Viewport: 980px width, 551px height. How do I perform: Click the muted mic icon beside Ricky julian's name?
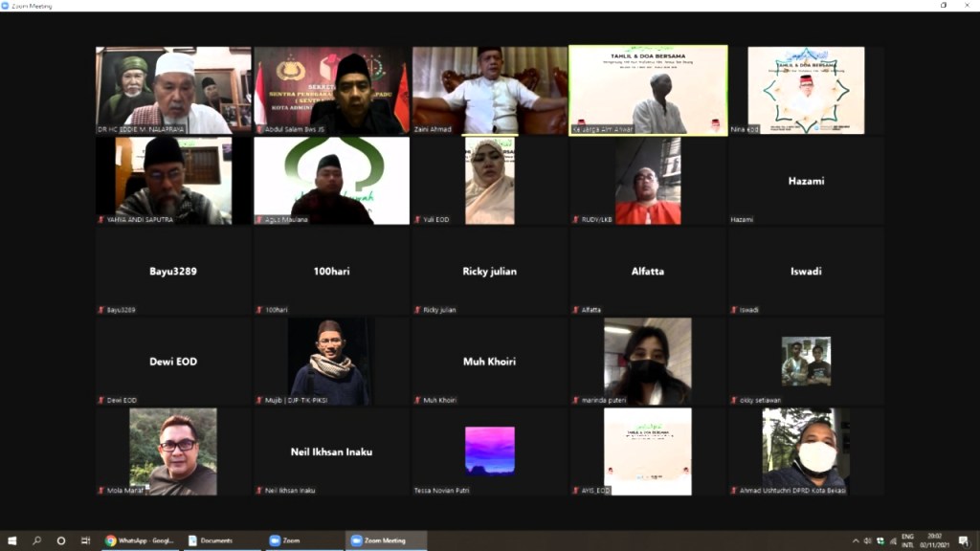point(418,310)
